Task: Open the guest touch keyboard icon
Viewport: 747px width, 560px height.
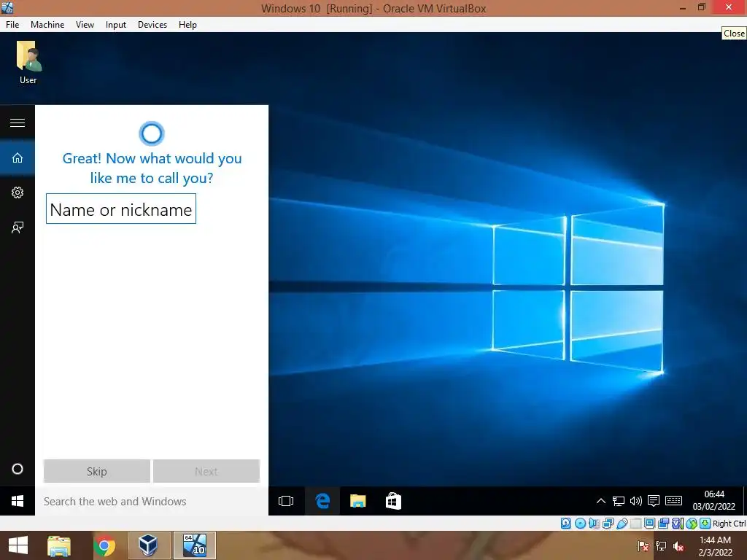Action: click(x=673, y=501)
